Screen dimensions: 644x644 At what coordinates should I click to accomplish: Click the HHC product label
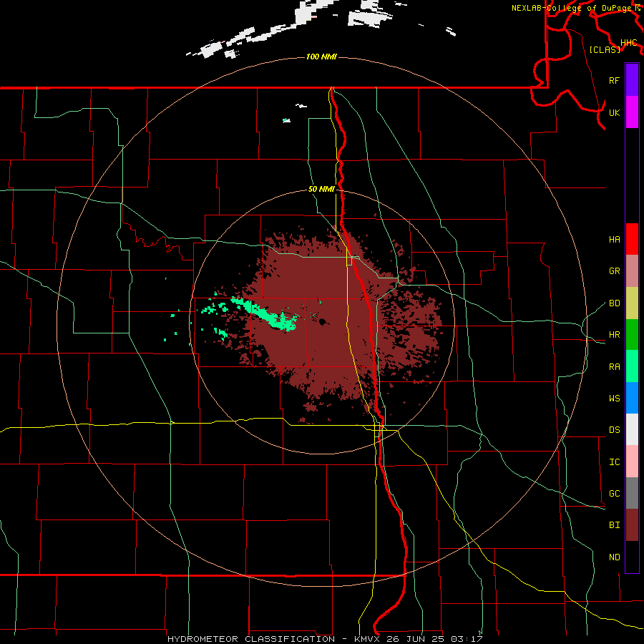[x=628, y=43]
